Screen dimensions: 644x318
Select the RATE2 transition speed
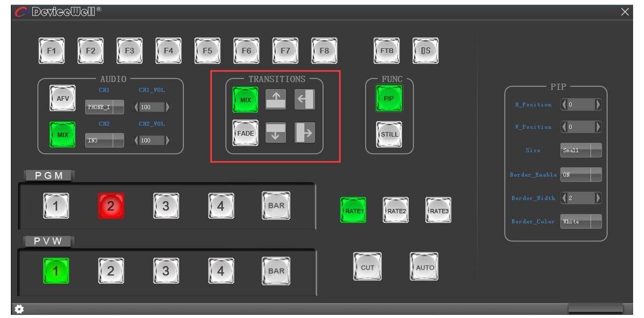tap(396, 210)
